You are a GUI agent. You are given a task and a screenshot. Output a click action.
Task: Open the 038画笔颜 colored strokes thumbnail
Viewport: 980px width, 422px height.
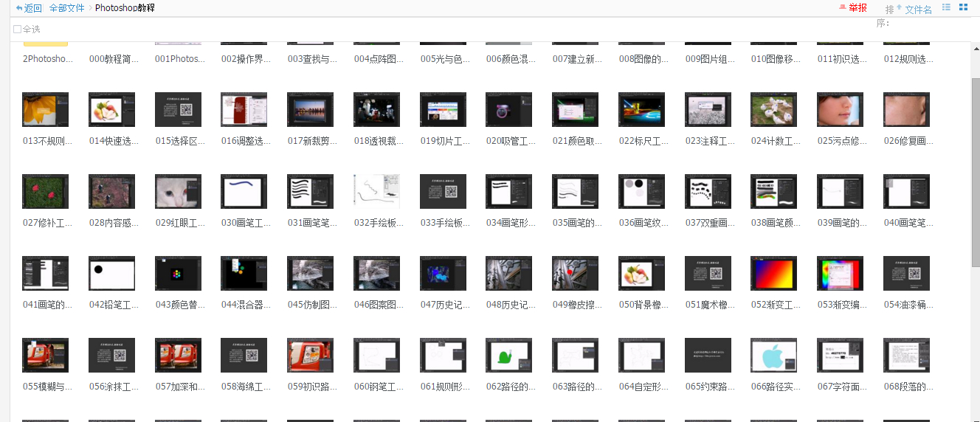click(x=774, y=192)
